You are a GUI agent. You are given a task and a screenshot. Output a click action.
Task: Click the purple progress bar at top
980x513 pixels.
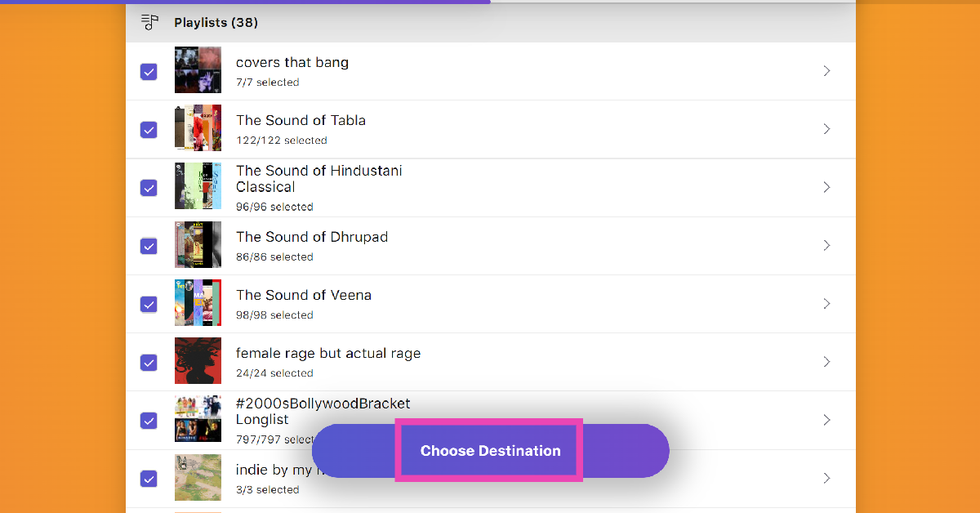tap(245, 2)
